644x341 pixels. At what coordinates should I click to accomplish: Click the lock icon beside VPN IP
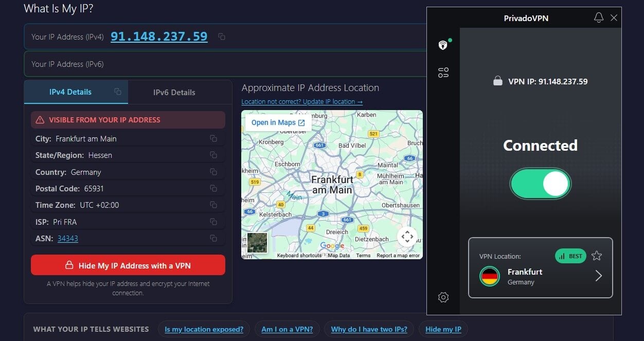pos(497,81)
